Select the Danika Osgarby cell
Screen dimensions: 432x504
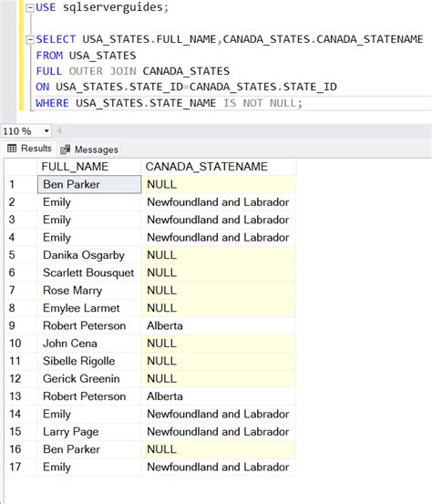click(x=89, y=255)
